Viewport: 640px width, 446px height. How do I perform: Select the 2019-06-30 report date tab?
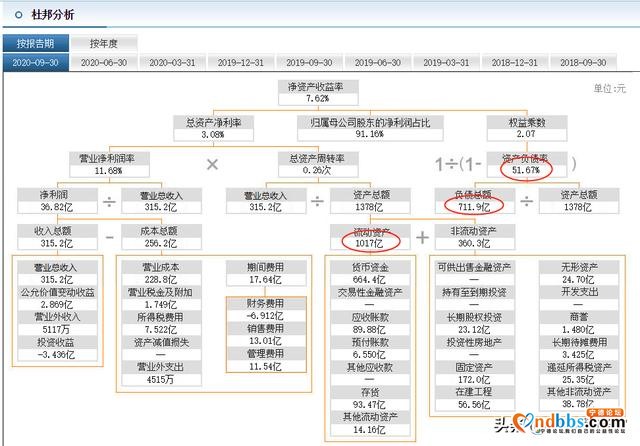click(378, 62)
